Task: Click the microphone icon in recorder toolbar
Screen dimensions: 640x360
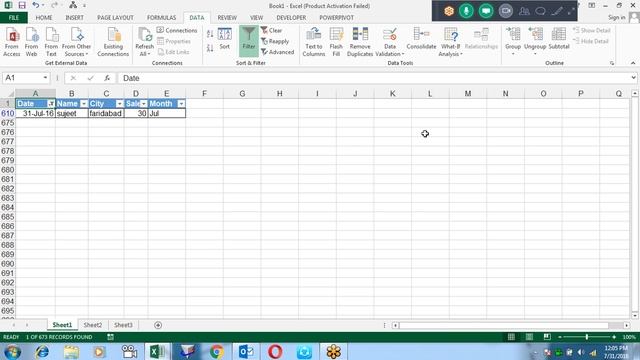Action: (x=466, y=11)
